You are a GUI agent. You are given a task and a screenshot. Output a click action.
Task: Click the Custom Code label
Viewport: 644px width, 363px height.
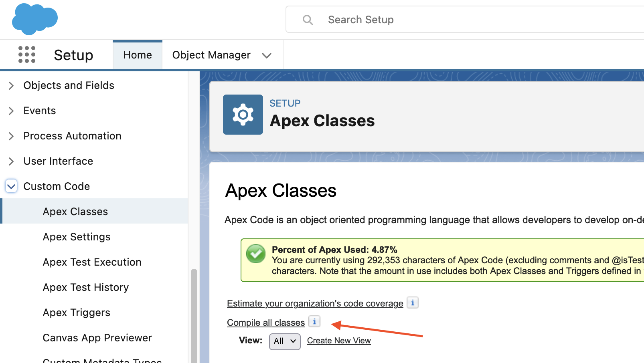pos(57,186)
